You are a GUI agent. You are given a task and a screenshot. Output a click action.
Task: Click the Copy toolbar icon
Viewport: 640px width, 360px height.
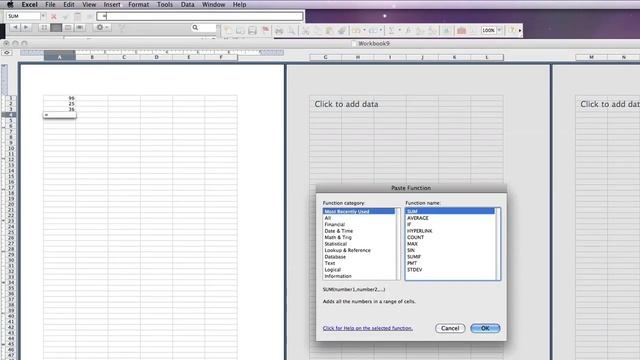pyautogui.click(x=317, y=30)
